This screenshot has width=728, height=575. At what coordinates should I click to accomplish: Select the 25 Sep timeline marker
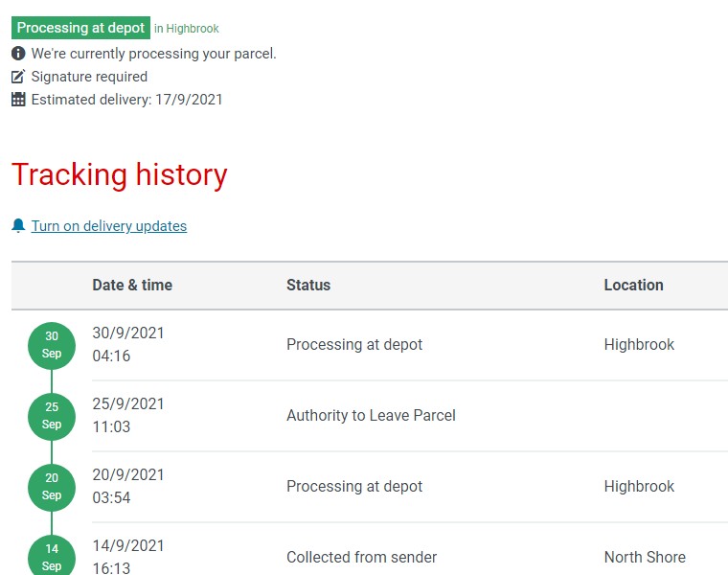pos(52,416)
